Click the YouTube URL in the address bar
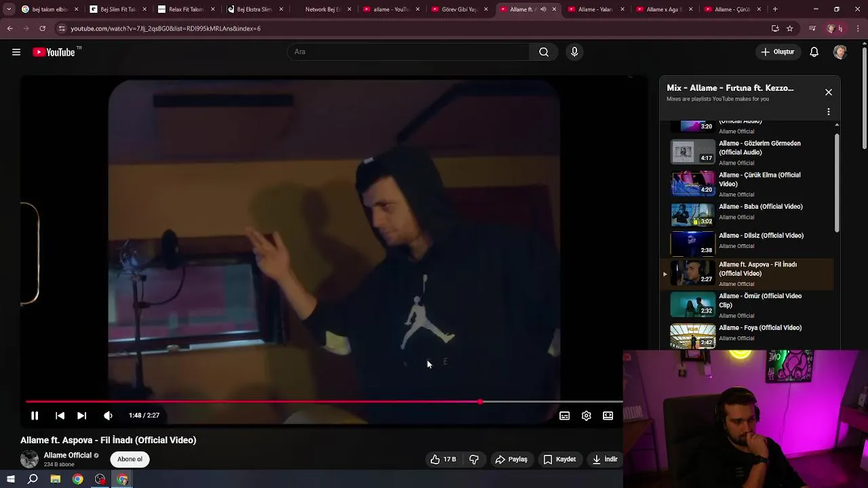868x488 pixels. 165,28
